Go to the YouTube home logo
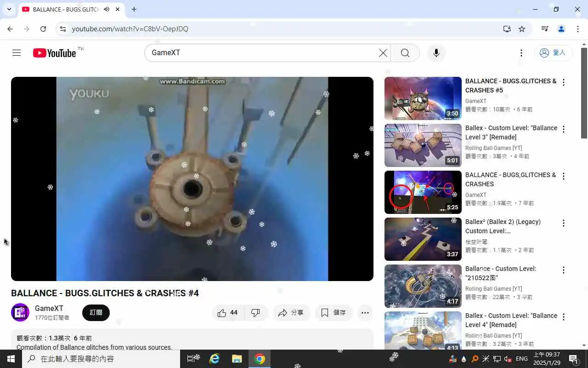This screenshot has width=588, height=368. [54, 53]
